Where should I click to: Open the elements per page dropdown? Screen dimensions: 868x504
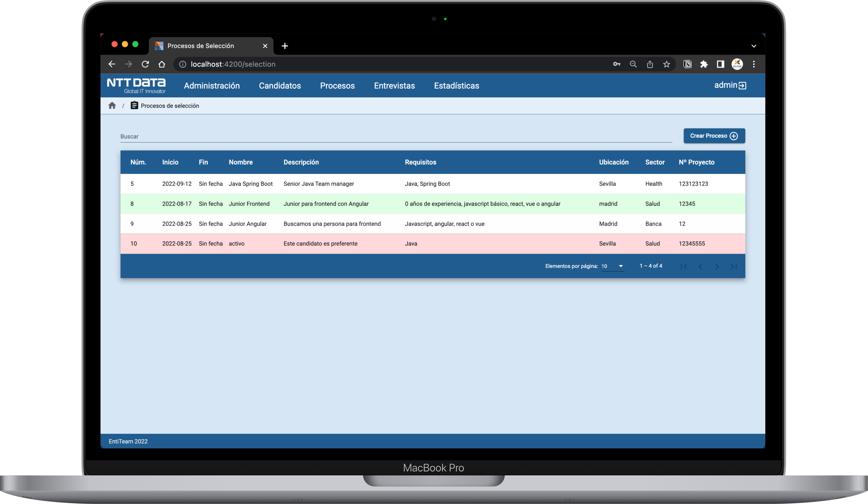pyautogui.click(x=612, y=266)
